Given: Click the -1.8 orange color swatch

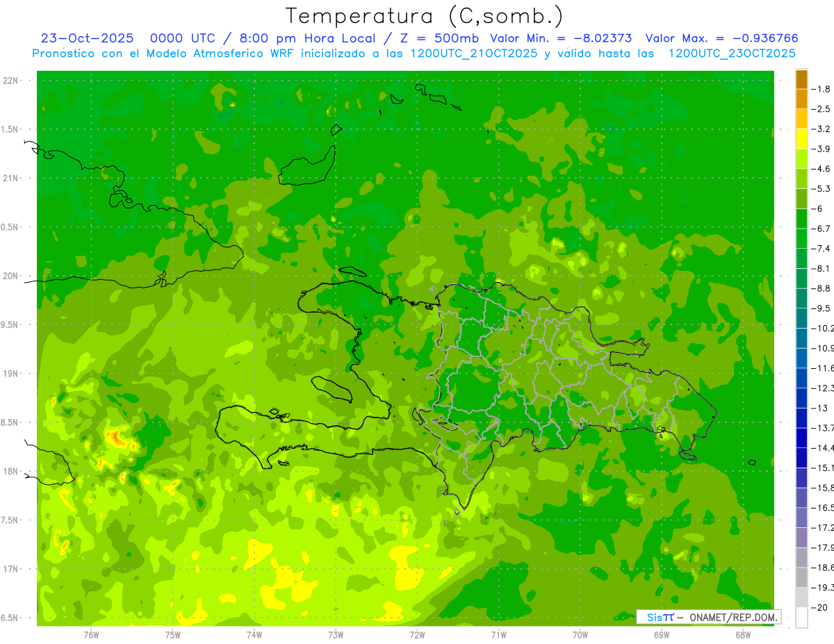Looking at the screenshot, I should pyautogui.click(x=801, y=99).
